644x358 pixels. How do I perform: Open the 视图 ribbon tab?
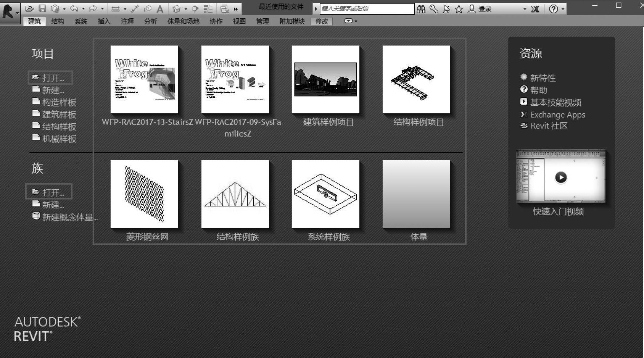click(239, 21)
